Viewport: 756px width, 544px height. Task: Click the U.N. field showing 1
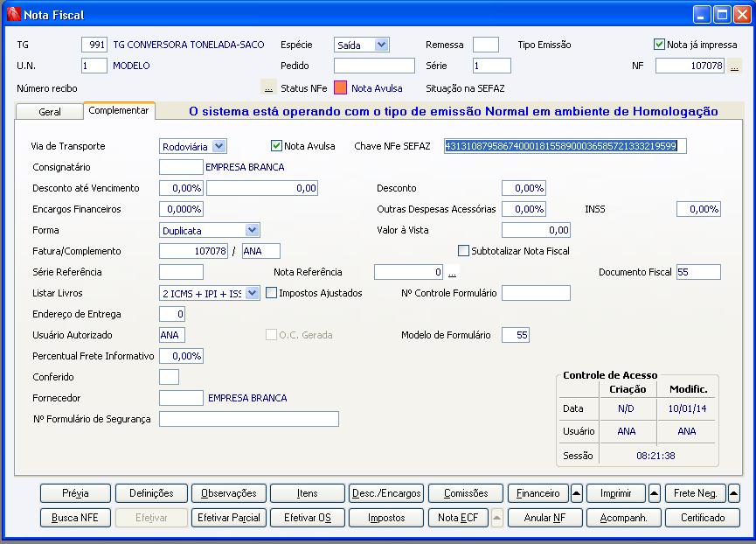tap(94, 66)
